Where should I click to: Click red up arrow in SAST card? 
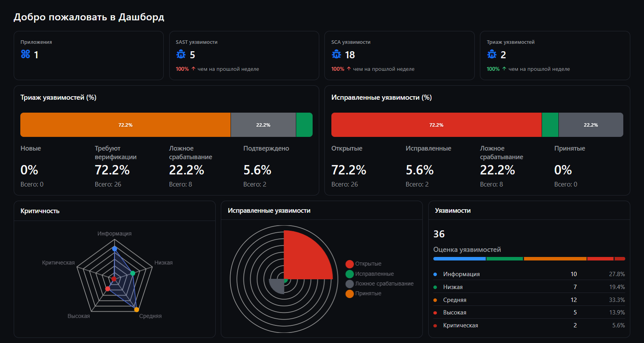pos(193,69)
